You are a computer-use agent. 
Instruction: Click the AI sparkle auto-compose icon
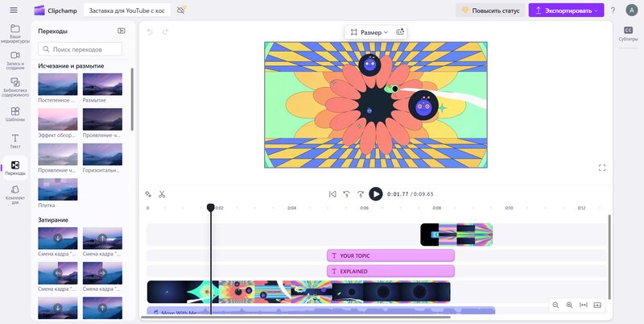coord(148,194)
